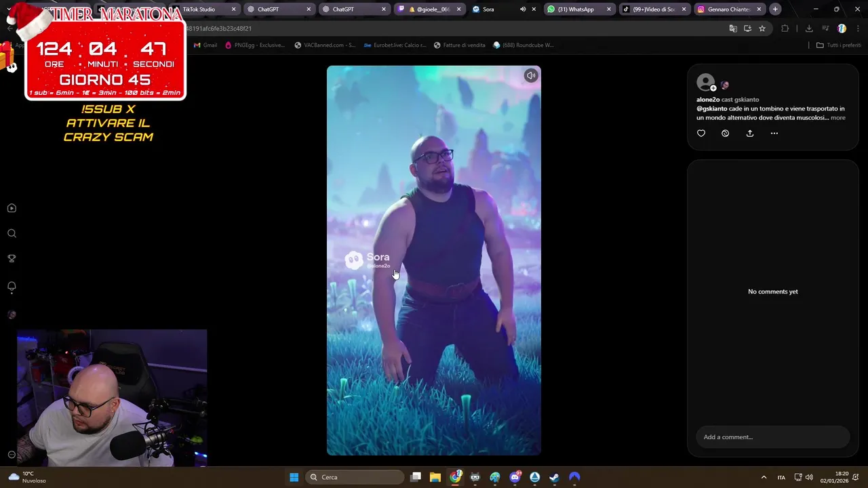Focus the 'Add a comment...' field
This screenshot has height=488, width=868.
(773, 437)
